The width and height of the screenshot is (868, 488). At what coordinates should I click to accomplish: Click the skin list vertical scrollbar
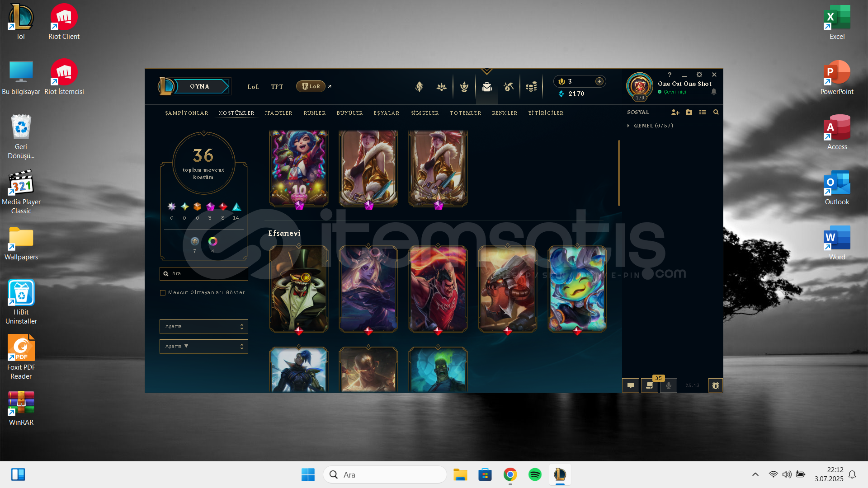coord(619,173)
